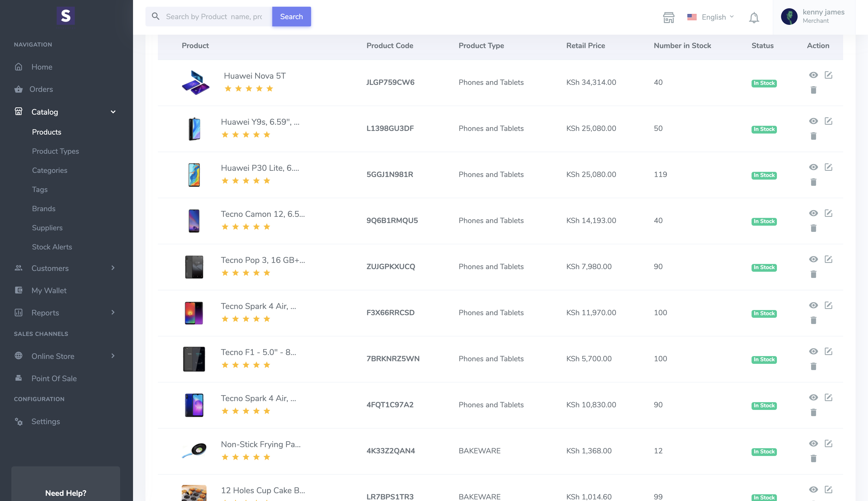Open the English language dropdown
The height and width of the screenshot is (501, 868).
coord(710,17)
